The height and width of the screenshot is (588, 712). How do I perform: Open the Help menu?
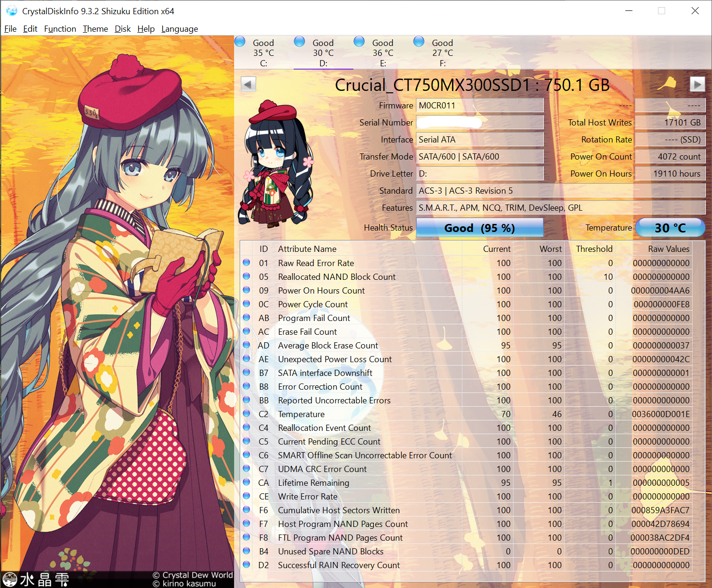pos(146,29)
